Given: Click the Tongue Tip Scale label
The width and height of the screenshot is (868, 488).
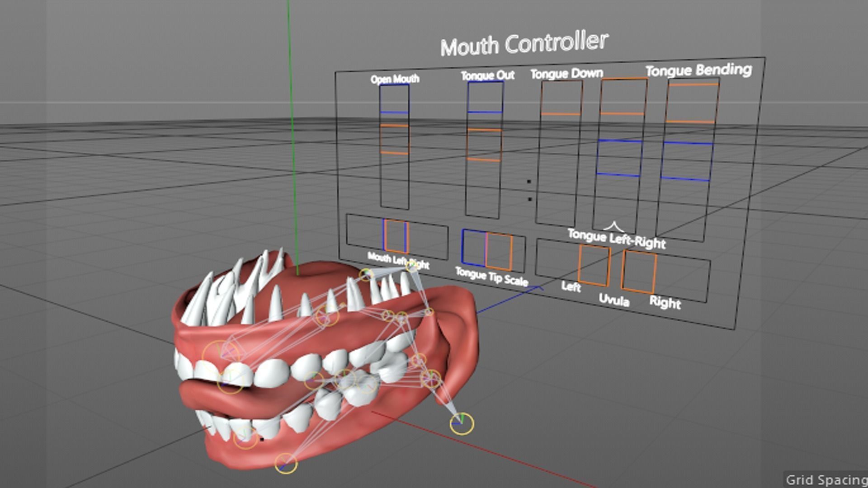Looking at the screenshot, I should click(x=491, y=277).
